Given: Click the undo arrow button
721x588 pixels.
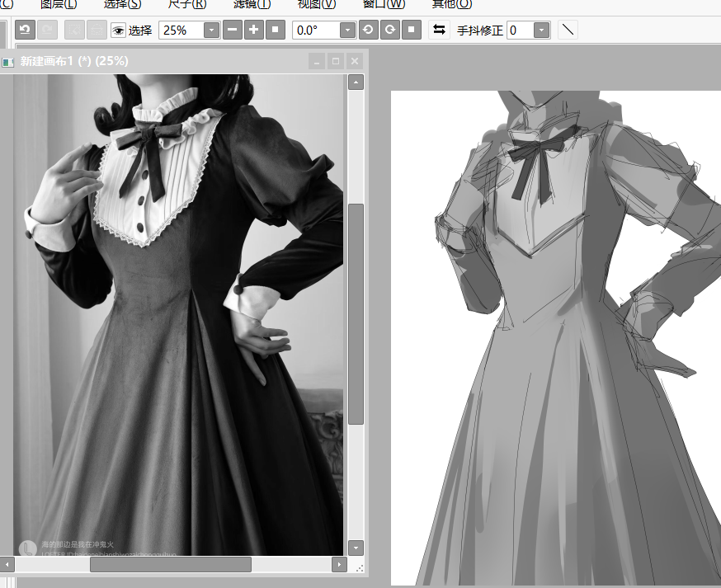Looking at the screenshot, I should coord(25,31).
